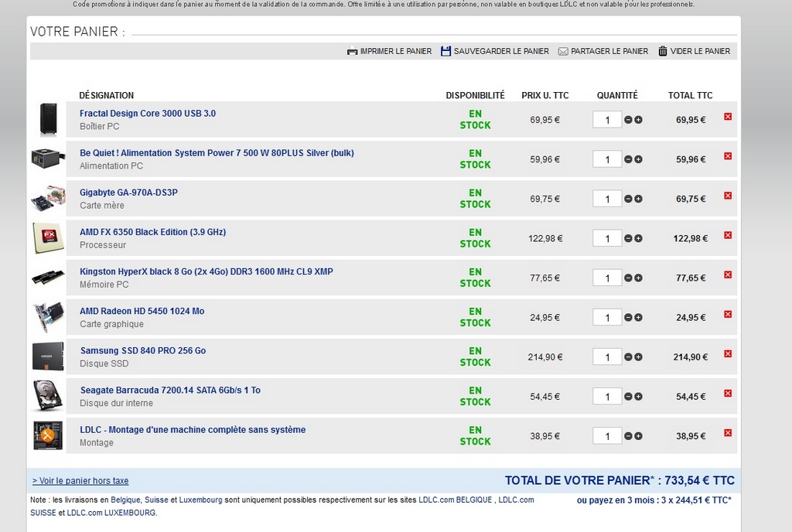Remove Seagate Barracuda drive from cart
The width and height of the screenshot is (792, 532).
[728, 393]
